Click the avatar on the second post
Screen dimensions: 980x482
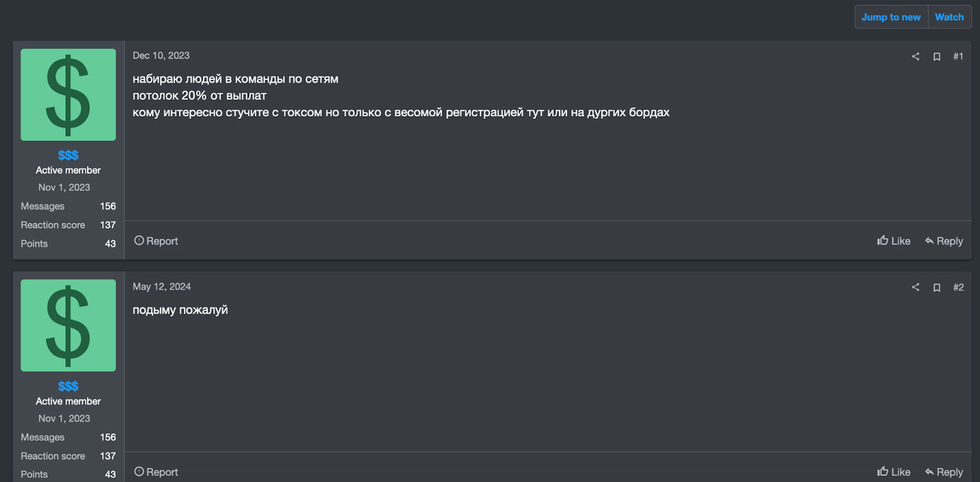(68, 325)
